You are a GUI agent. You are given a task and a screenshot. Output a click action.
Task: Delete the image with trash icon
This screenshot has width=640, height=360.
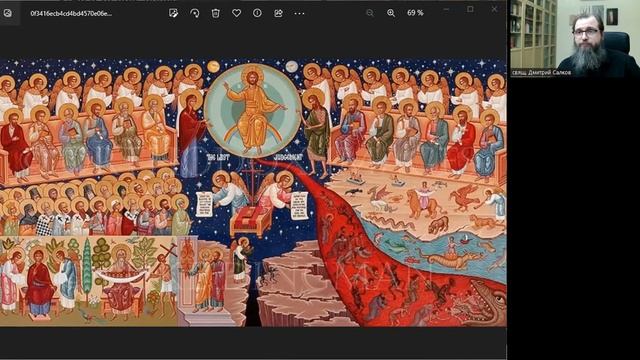216,13
